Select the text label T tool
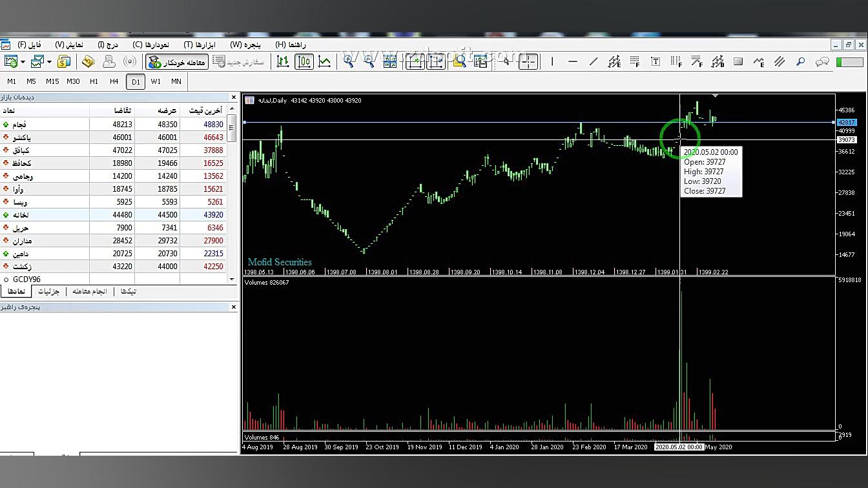Viewport: 868px width, 488px height. [656, 61]
